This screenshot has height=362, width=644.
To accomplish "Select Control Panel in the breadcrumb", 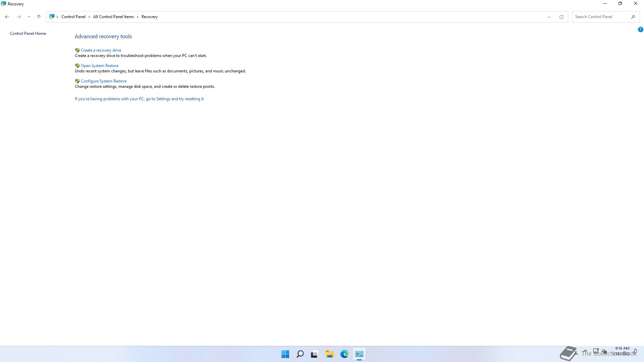I will click(x=73, y=17).
